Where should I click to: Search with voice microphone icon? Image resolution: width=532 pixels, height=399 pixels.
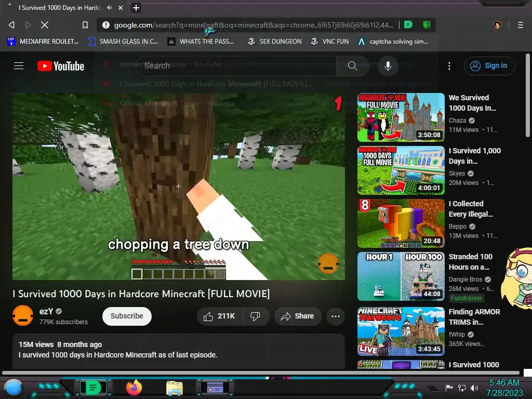tap(388, 66)
